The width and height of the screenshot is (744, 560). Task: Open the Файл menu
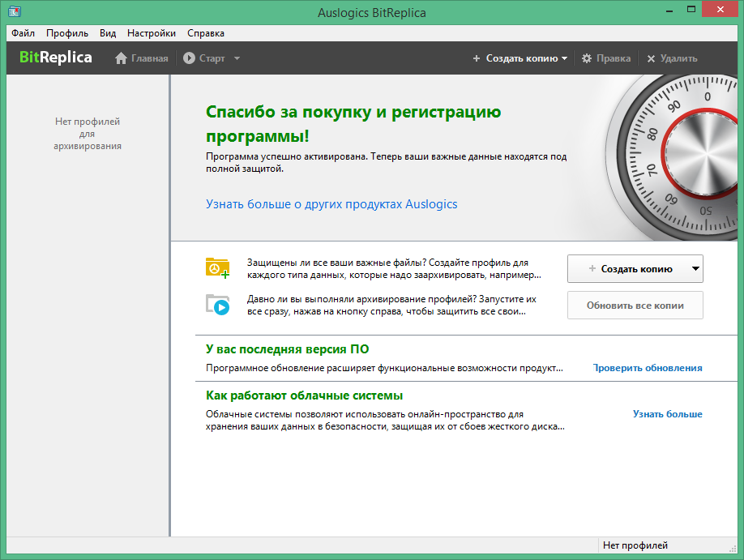click(24, 33)
